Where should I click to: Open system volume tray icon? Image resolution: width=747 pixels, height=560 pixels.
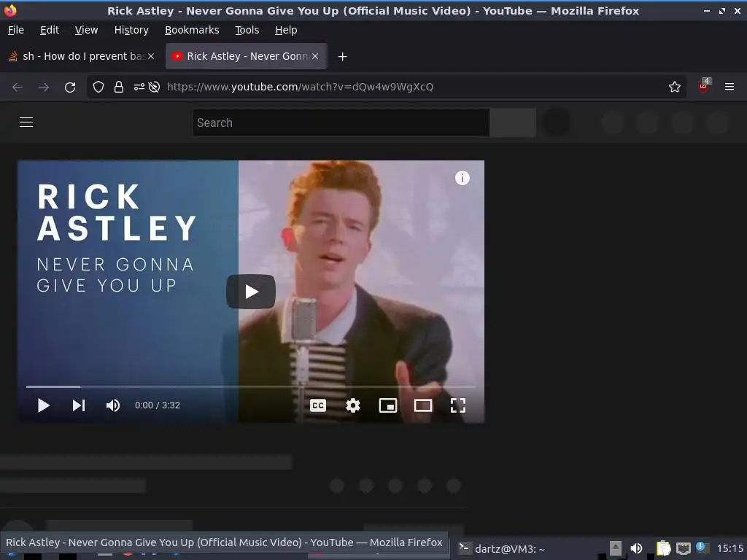click(x=636, y=548)
